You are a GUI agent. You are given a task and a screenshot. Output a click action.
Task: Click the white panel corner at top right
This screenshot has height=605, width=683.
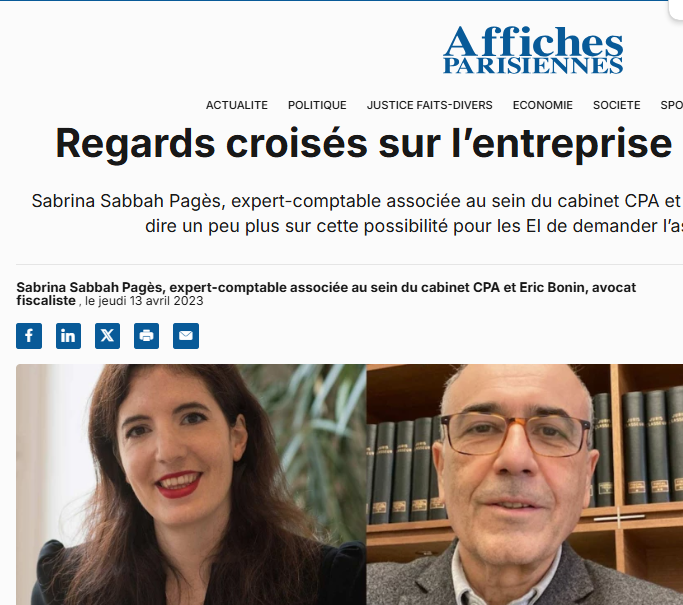click(676, 9)
